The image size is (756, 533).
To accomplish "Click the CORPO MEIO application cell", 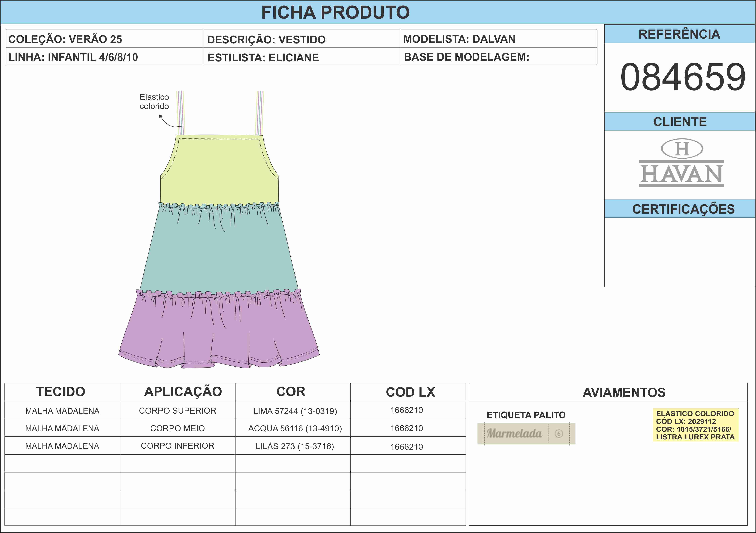I will coord(177,428).
